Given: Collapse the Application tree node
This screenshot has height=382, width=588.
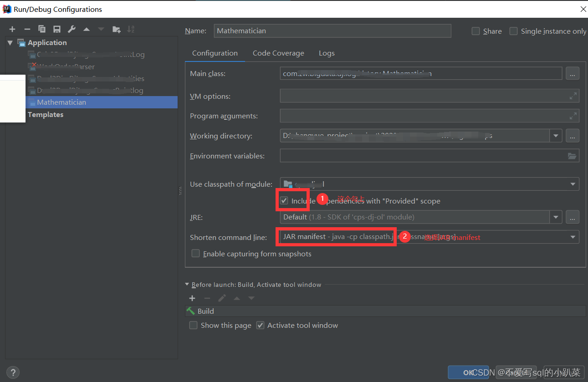Looking at the screenshot, I should click(11, 42).
